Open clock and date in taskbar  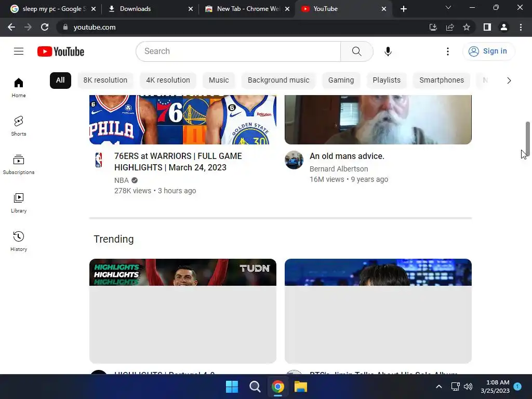pyautogui.click(x=495, y=387)
